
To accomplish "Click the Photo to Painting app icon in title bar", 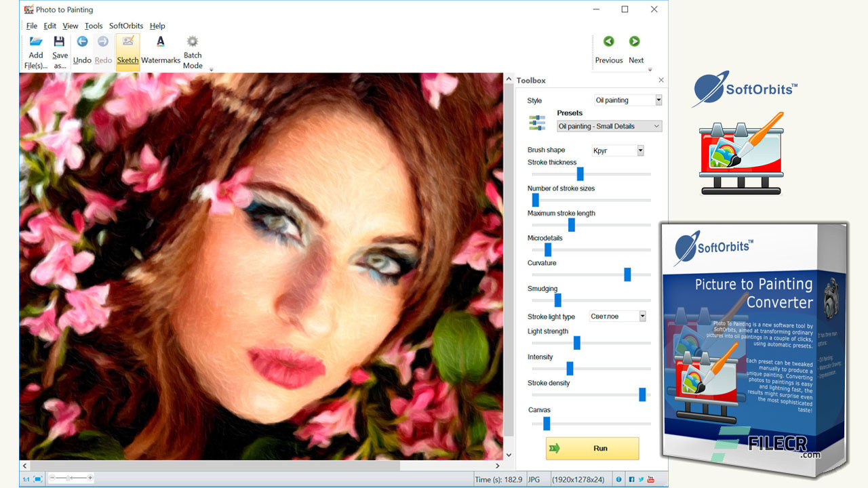I will [x=28, y=9].
